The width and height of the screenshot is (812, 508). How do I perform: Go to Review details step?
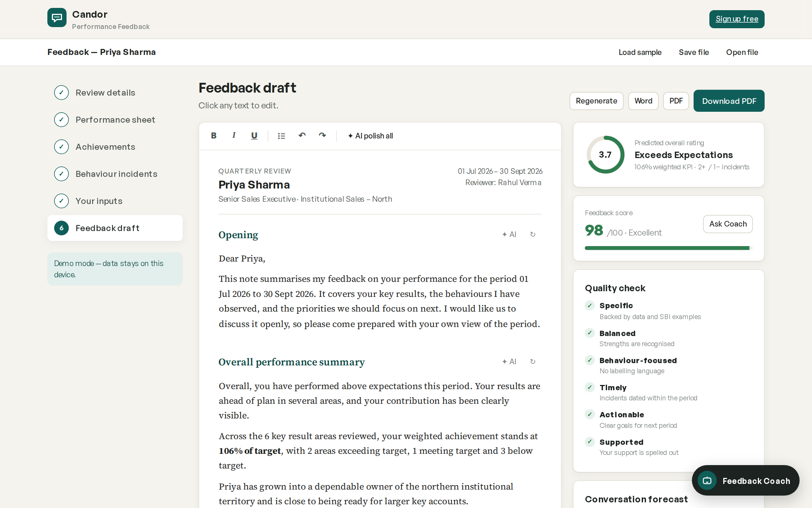click(x=115, y=93)
